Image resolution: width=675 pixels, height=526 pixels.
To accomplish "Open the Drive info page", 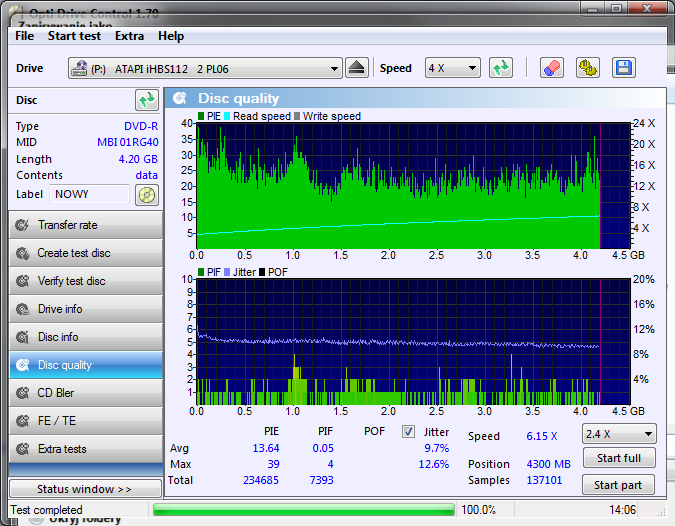I will click(x=86, y=309).
